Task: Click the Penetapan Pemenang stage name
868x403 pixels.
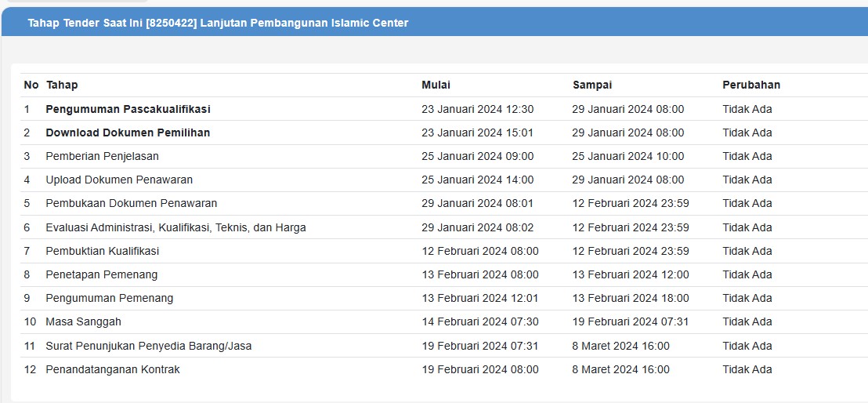Action: [101, 274]
